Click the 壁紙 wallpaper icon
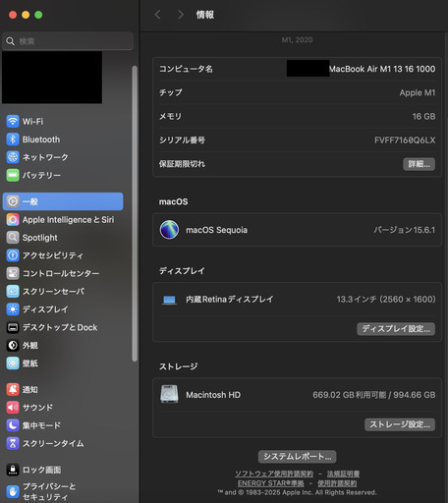 click(x=13, y=363)
